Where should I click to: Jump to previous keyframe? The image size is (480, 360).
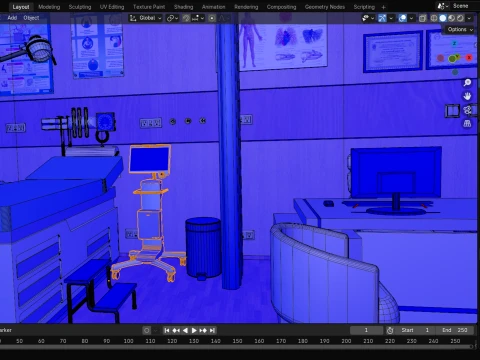pyautogui.click(x=176, y=330)
